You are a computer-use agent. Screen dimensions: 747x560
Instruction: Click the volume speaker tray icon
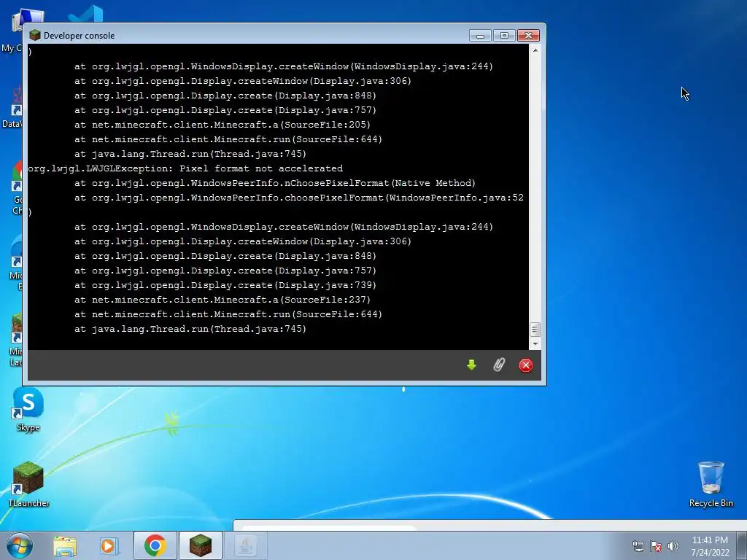pyautogui.click(x=673, y=546)
